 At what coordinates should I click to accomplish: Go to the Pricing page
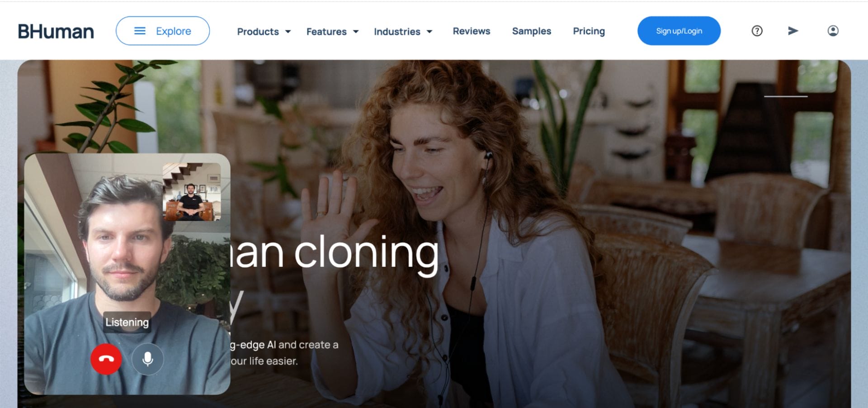[x=589, y=31]
